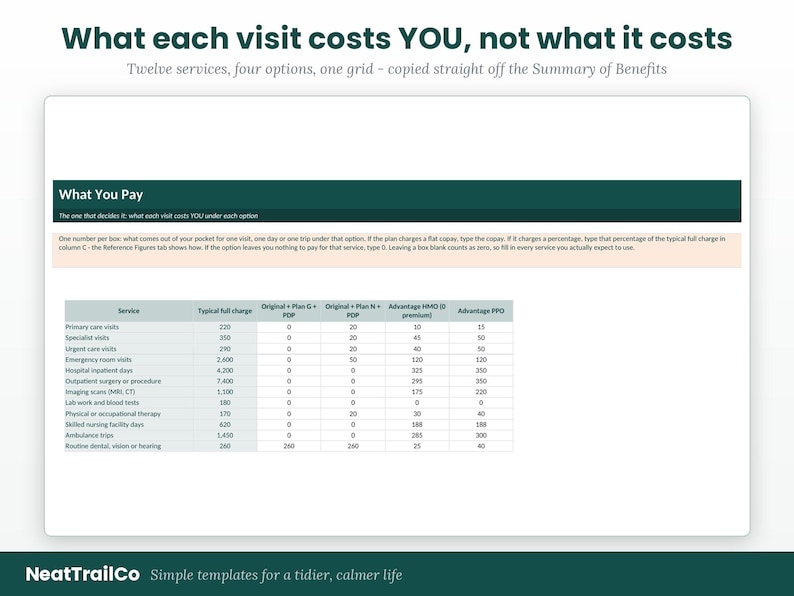
Task: Click the Advantage PPO cell 220 for Imaging scans
Action: [x=481, y=392]
